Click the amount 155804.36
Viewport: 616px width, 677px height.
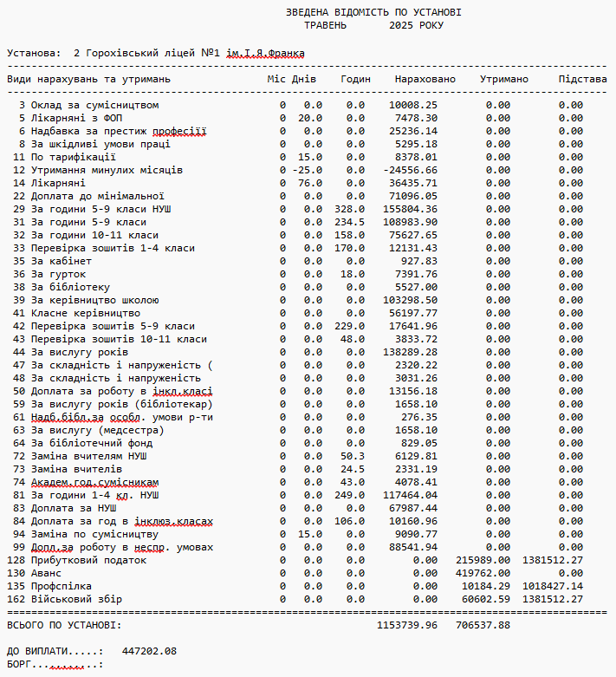(x=407, y=209)
